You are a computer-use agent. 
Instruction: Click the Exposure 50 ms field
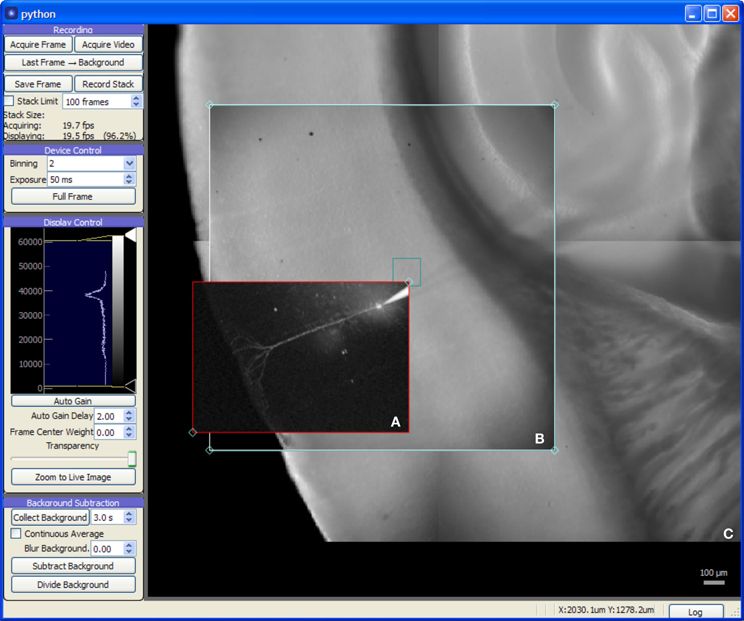click(x=85, y=179)
